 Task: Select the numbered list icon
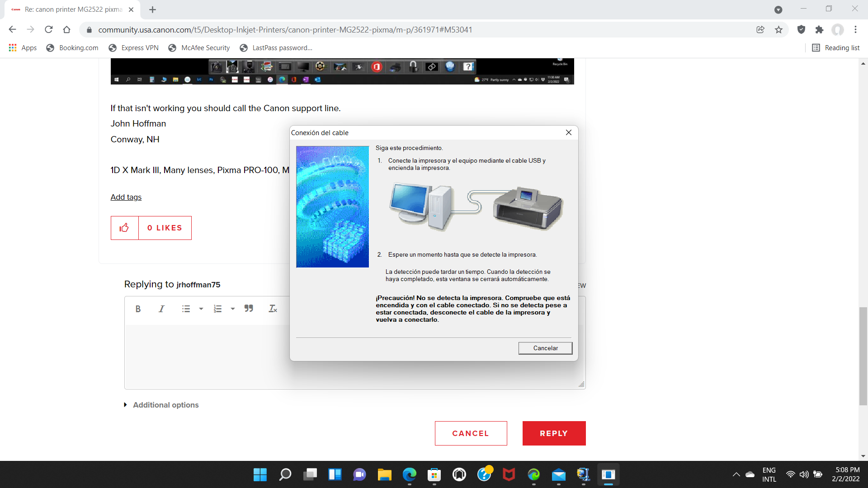tap(217, 309)
